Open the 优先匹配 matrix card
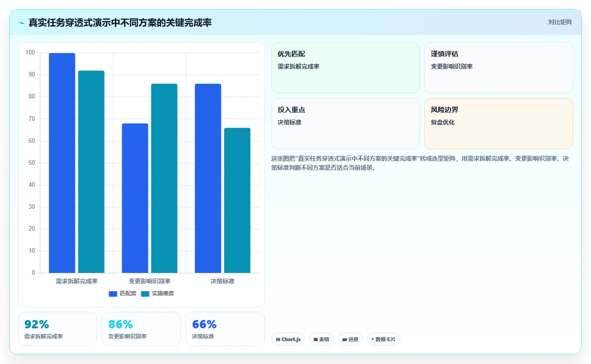 point(346,68)
